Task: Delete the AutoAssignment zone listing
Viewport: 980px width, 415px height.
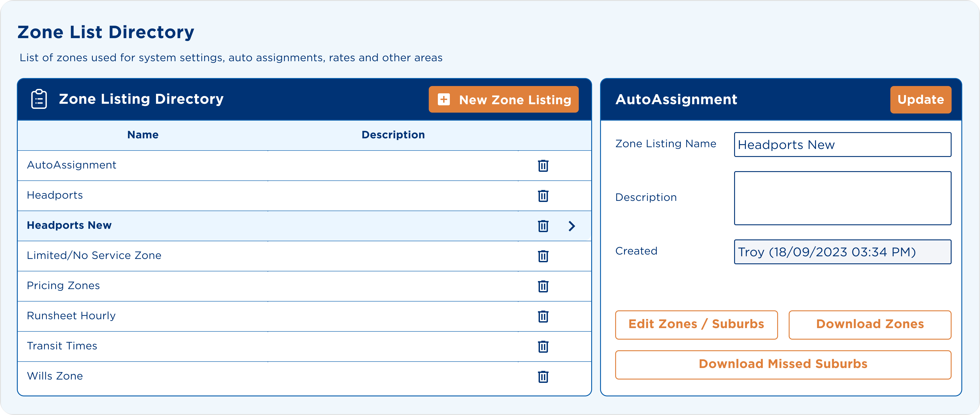Action: tap(543, 166)
